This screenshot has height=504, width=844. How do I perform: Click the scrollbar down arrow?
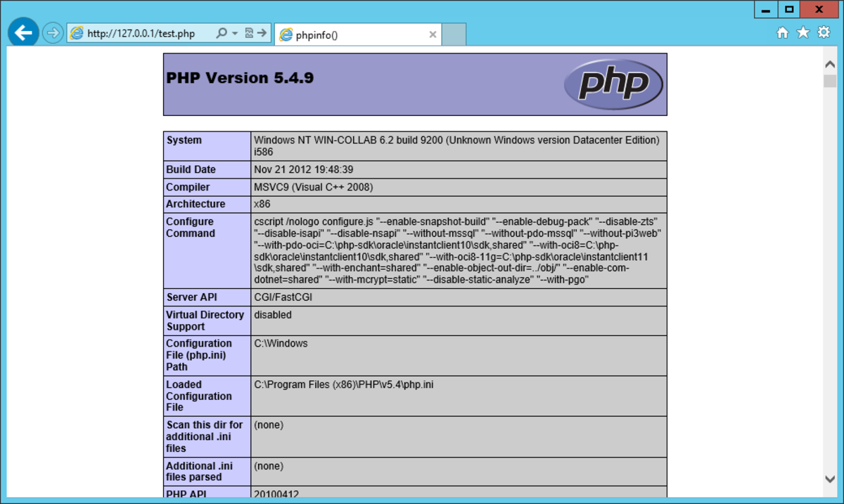[829, 479]
